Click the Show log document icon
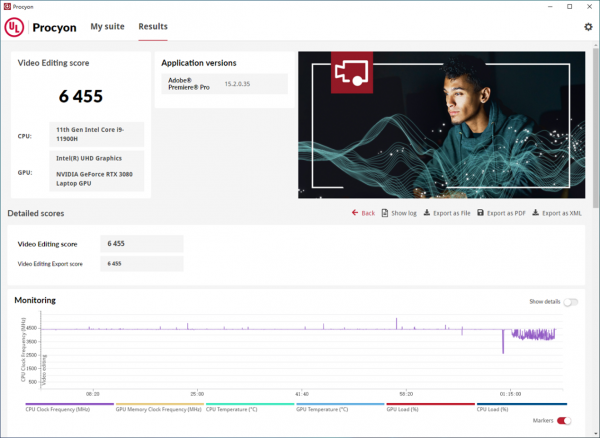 (386, 213)
